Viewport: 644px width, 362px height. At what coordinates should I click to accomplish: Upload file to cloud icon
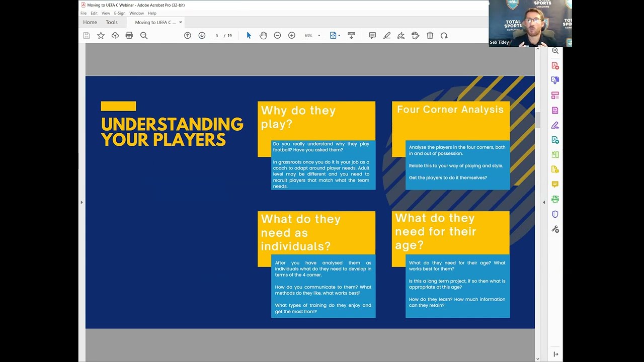tap(115, 36)
